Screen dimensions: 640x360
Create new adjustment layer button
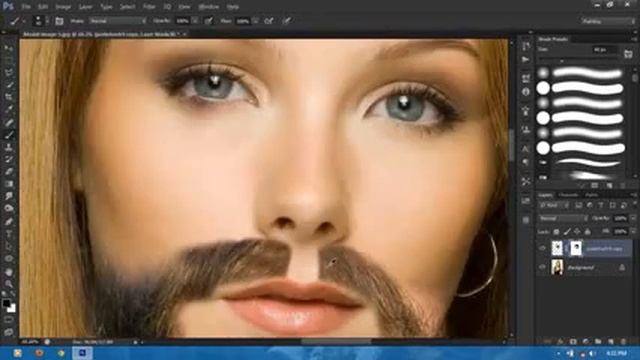586,341
